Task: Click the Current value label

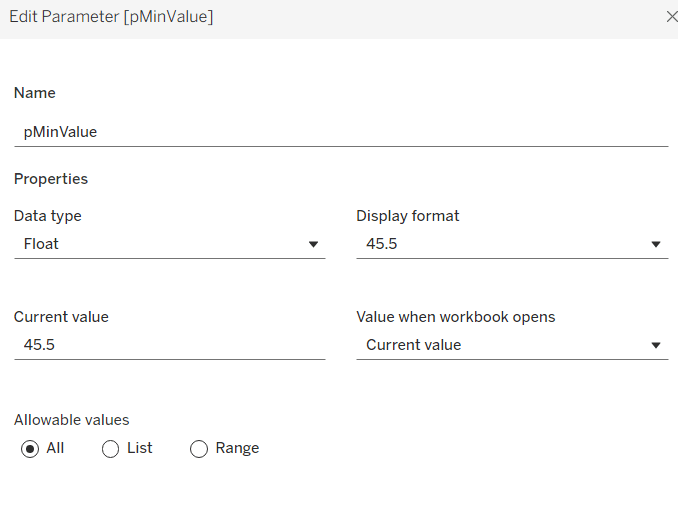Action: click(61, 317)
